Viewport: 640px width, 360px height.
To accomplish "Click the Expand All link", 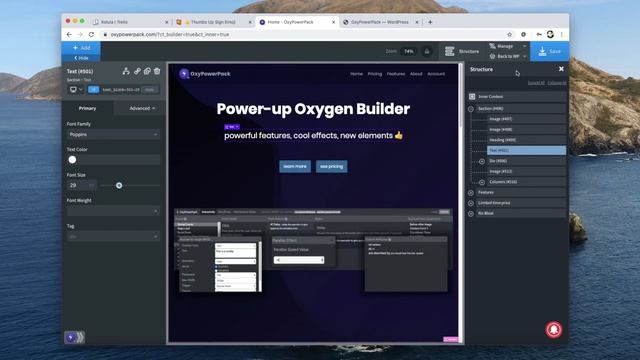I will (x=536, y=83).
